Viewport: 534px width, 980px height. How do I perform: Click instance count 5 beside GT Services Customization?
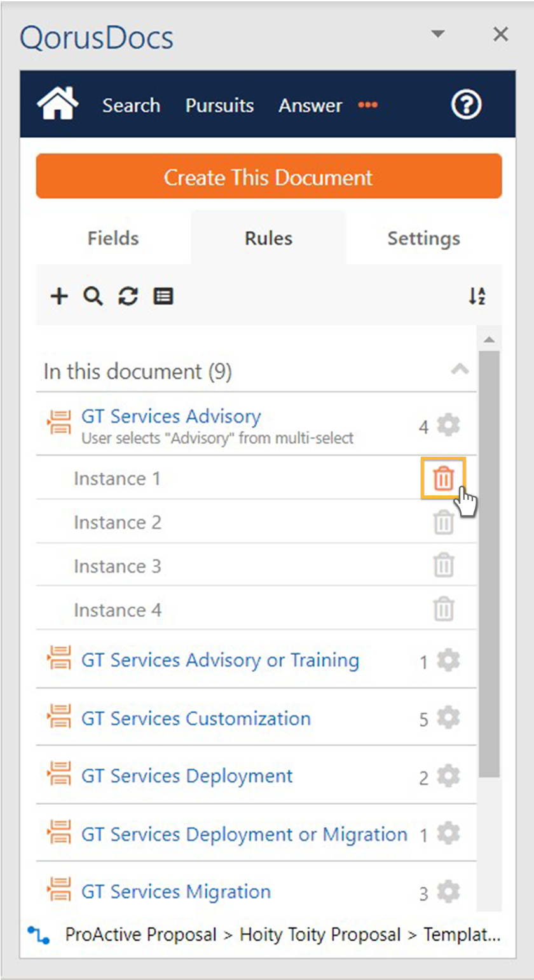[423, 720]
